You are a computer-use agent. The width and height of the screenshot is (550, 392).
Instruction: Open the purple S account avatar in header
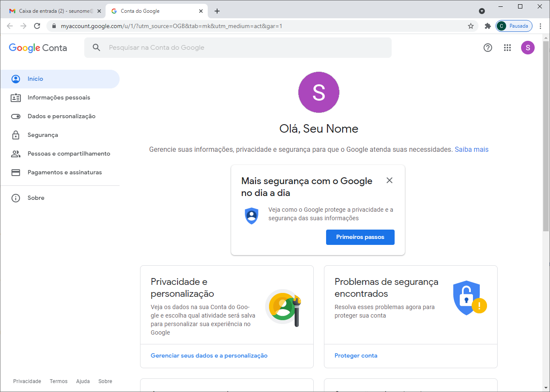coord(528,48)
